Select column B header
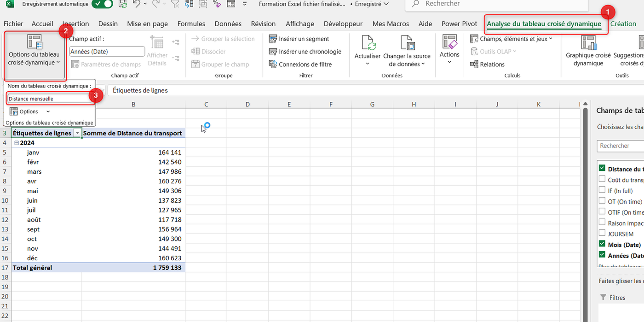This screenshot has width=644, height=322. (x=133, y=105)
